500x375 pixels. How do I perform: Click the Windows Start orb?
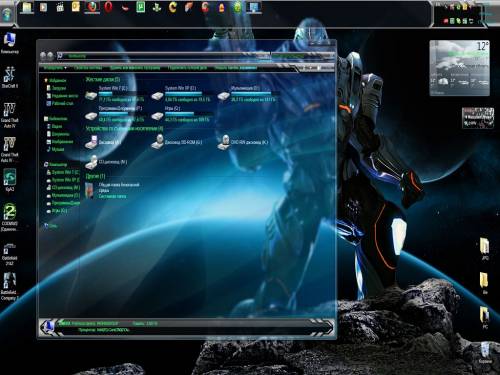(7, 14)
